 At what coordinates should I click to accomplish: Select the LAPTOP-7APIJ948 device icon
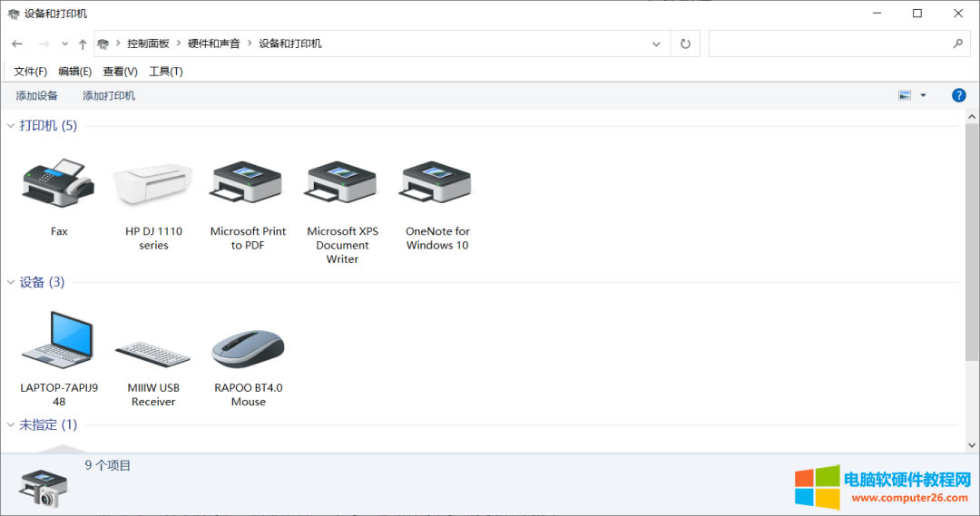click(x=59, y=342)
